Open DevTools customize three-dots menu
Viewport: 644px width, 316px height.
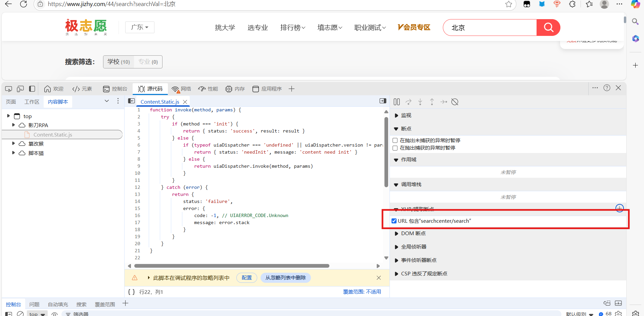[x=595, y=88]
